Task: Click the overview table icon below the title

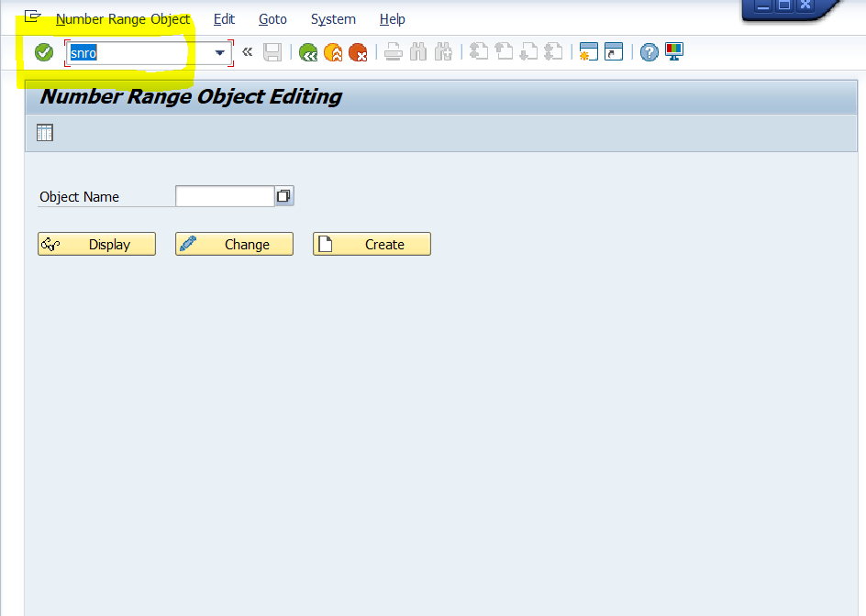Action: click(x=45, y=133)
